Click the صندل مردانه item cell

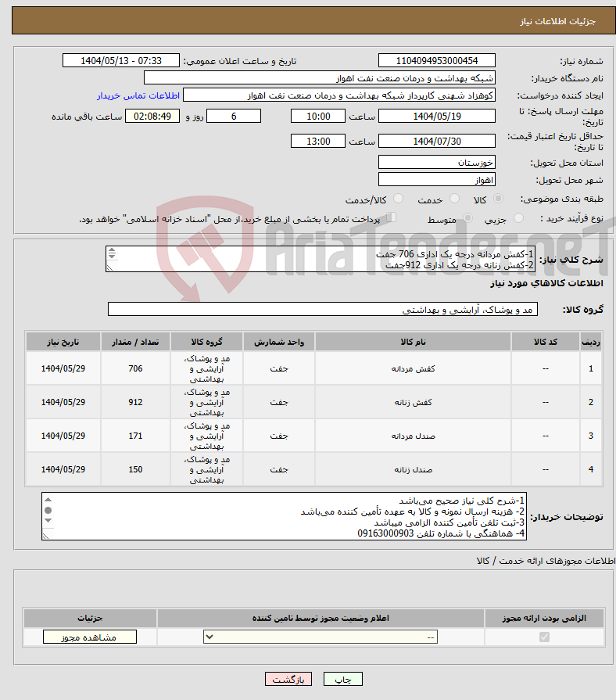413,436
